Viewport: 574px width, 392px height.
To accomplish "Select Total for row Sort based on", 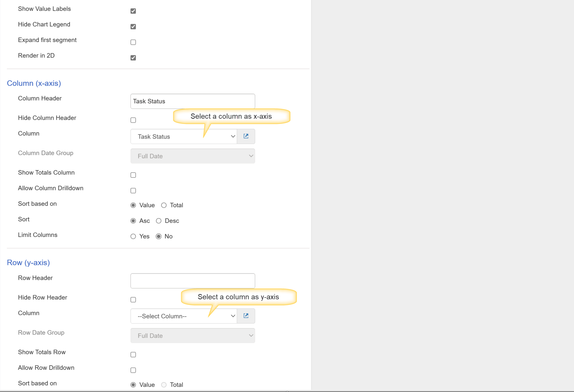I will pyautogui.click(x=164, y=385).
